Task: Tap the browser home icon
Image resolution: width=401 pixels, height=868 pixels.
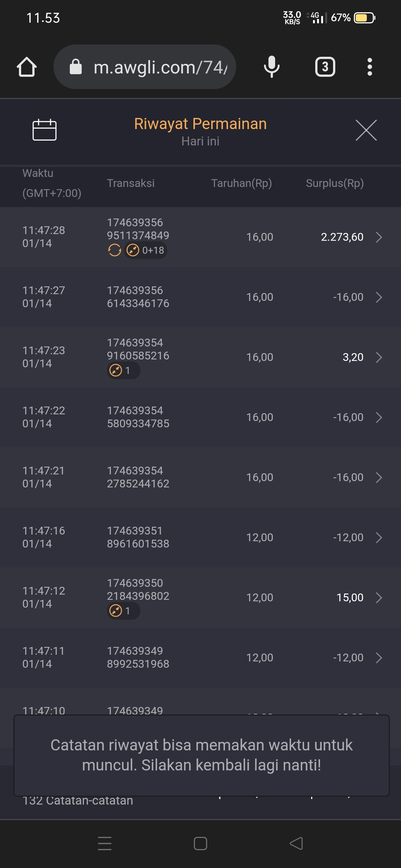Action: [x=27, y=67]
